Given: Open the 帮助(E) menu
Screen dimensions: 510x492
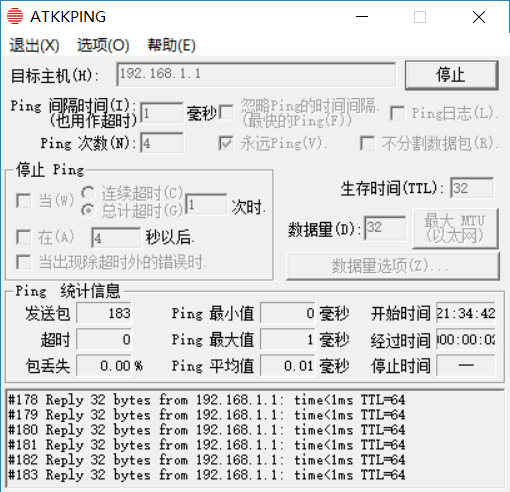Looking at the screenshot, I should coord(172,45).
